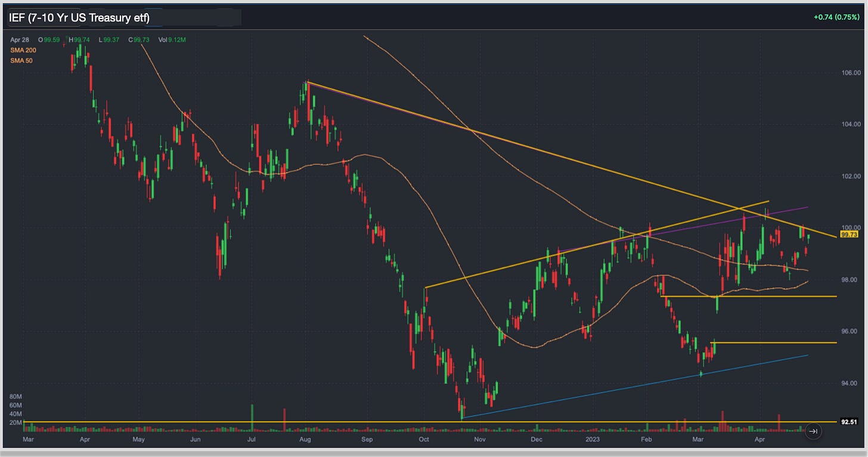Click the IEF (7-10 Yr US Treasury etf) title

(79, 18)
